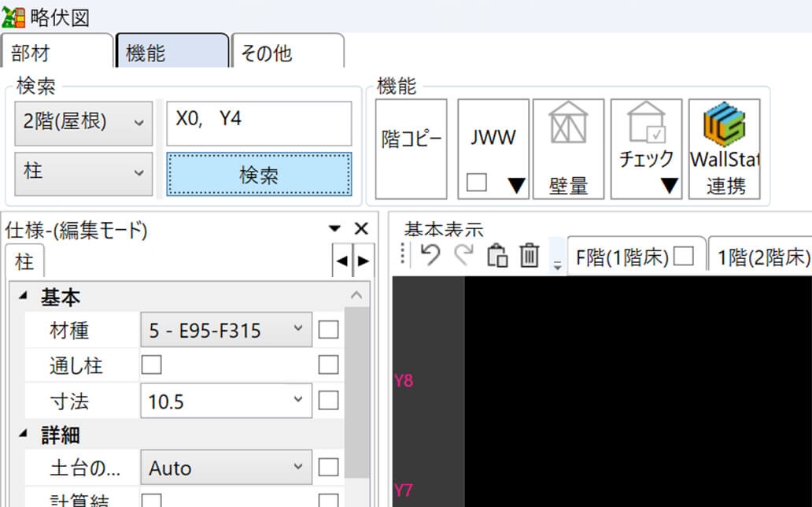Click the 壁量 wall quantity icon
This screenshot has width=812, height=507.
[x=568, y=149]
